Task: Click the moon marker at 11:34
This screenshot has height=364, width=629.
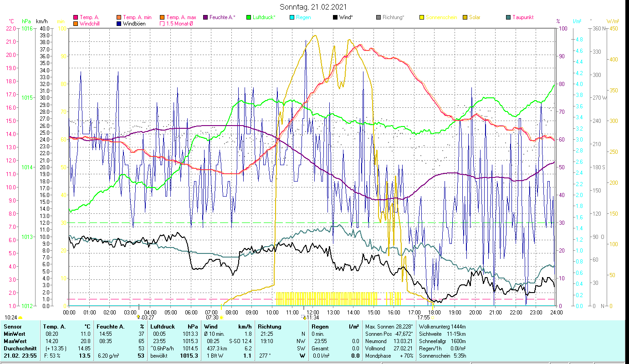Action: (304, 317)
